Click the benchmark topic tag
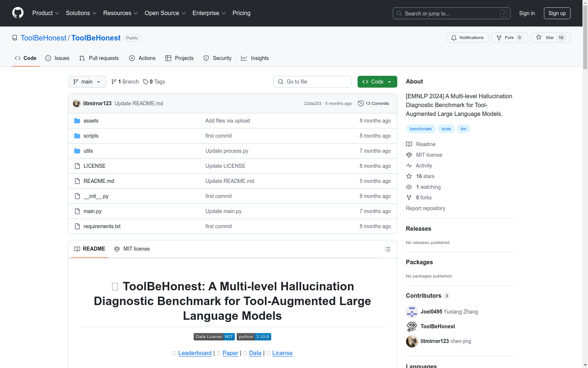 [x=421, y=129]
